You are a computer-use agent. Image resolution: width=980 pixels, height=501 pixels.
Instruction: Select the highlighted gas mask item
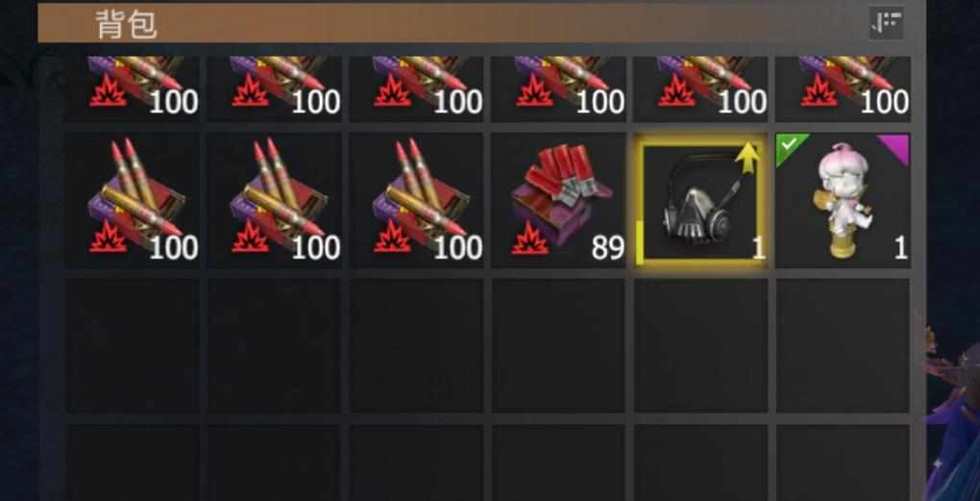700,201
